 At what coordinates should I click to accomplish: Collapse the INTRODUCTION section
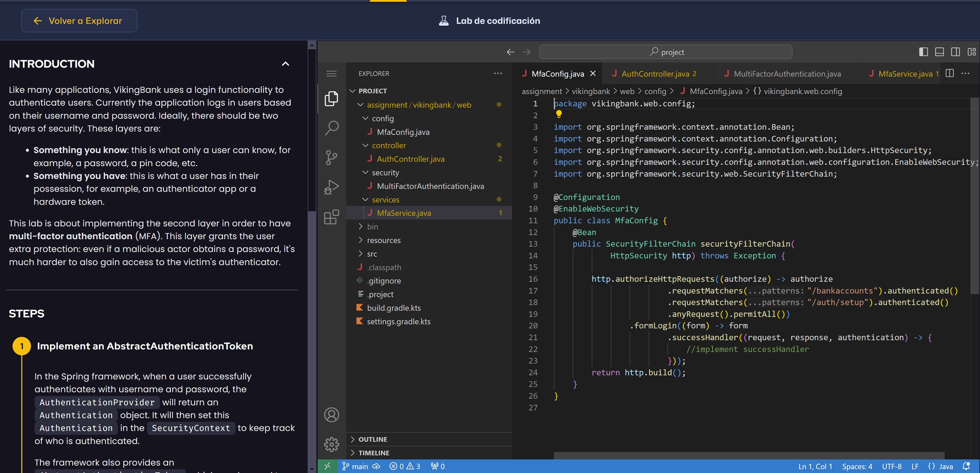tap(285, 64)
